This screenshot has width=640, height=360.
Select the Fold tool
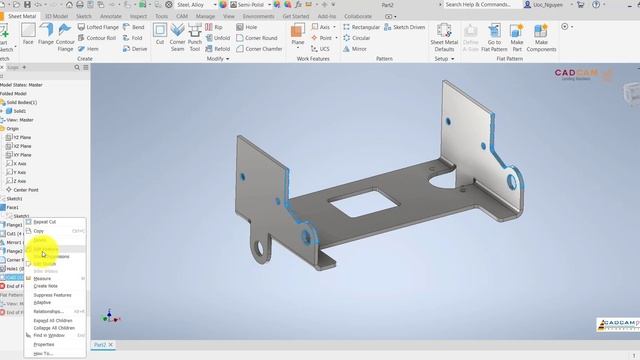[x=133, y=38]
